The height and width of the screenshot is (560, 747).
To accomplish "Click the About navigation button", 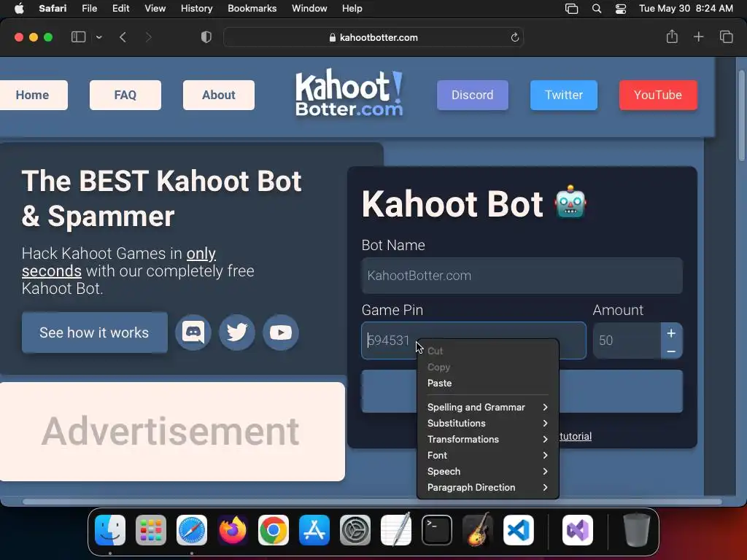I will 219,96.
